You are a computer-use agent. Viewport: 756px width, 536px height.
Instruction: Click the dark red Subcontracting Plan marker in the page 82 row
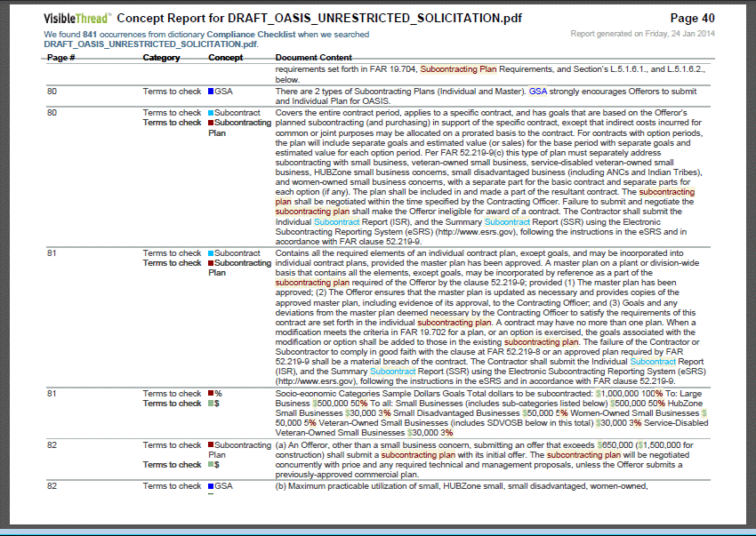click(x=211, y=445)
